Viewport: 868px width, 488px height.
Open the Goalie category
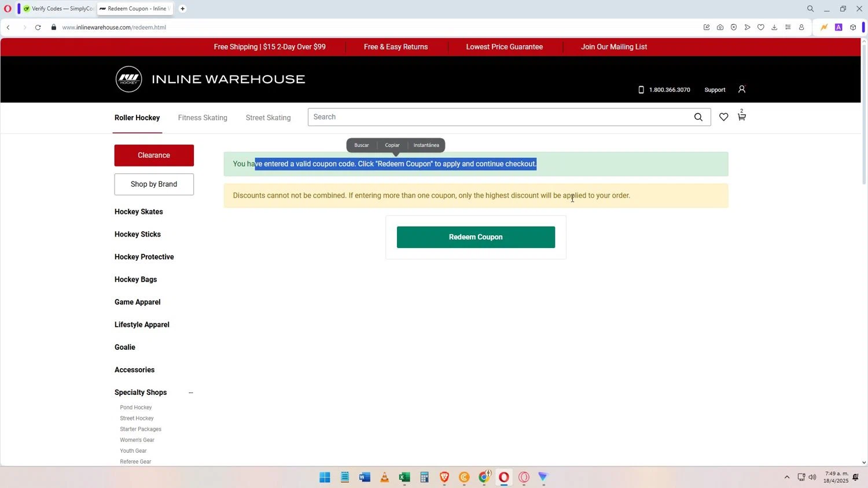coord(125,347)
